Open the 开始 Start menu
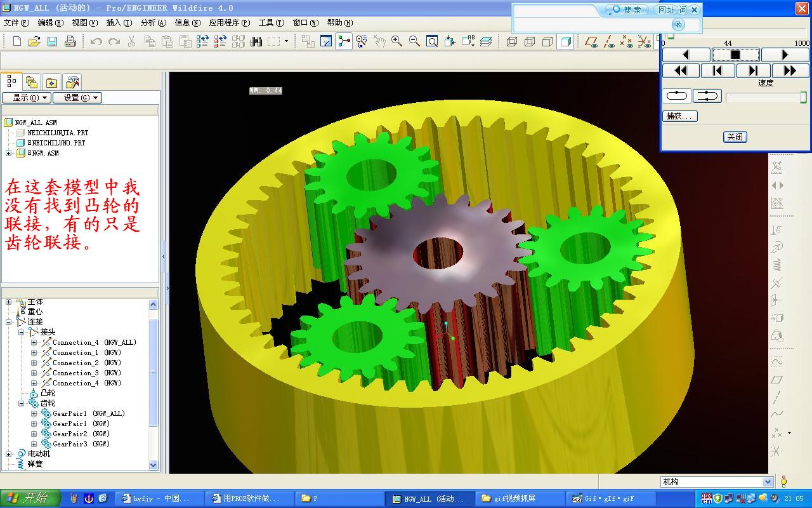This screenshot has width=812, height=508. click(30, 498)
